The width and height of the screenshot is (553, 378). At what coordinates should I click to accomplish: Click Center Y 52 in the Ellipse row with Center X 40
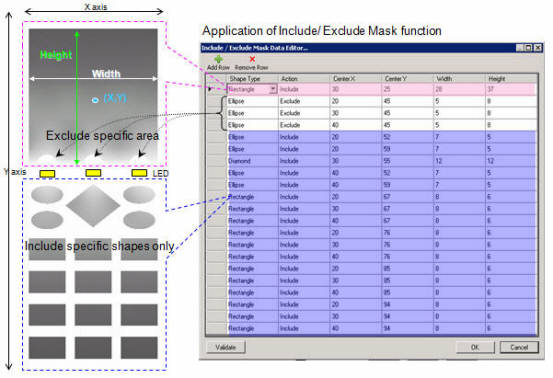[x=407, y=173]
